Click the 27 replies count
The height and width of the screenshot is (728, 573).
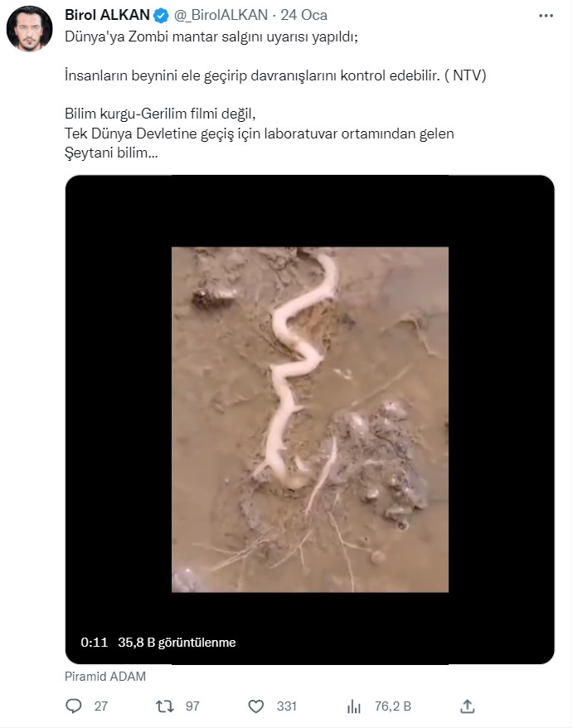tap(101, 706)
